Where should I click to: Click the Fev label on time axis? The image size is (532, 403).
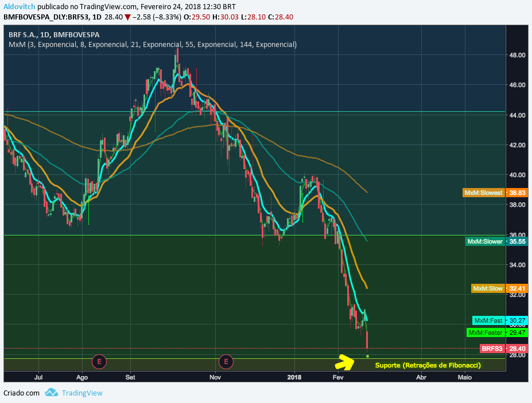tap(338, 377)
